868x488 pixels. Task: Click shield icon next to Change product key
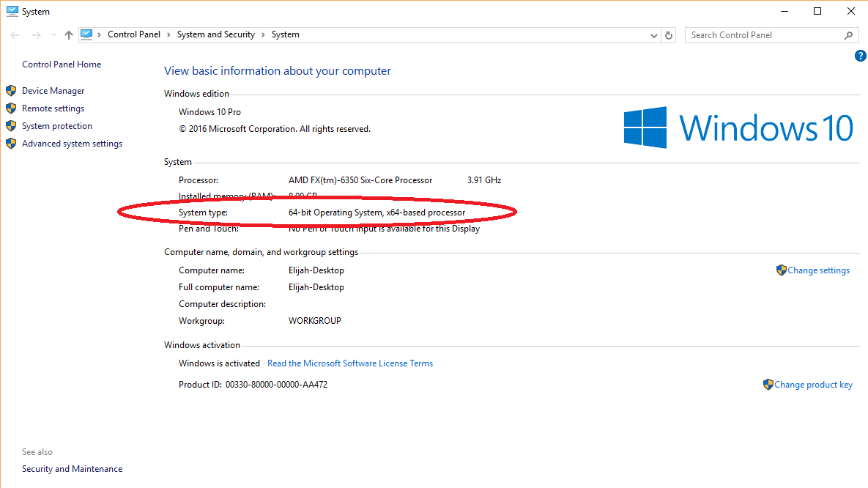click(x=768, y=385)
